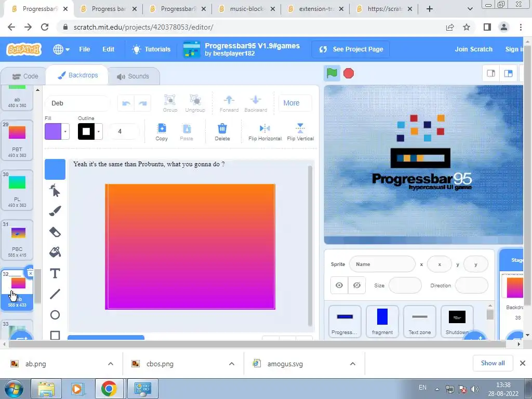Edit the costume name field Deb
Viewport: 532px width, 399px height.
[x=77, y=103]
